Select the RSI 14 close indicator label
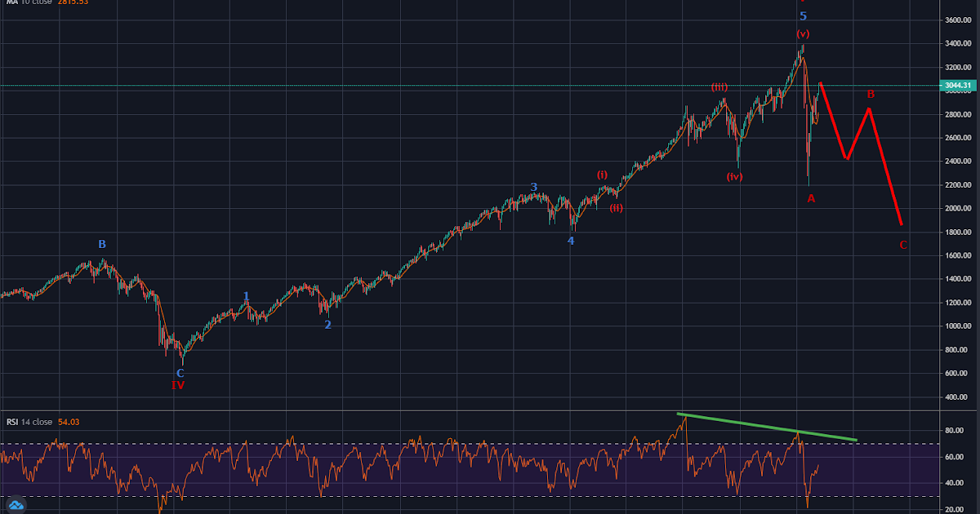The image size is (980, 514). [29, 422]
